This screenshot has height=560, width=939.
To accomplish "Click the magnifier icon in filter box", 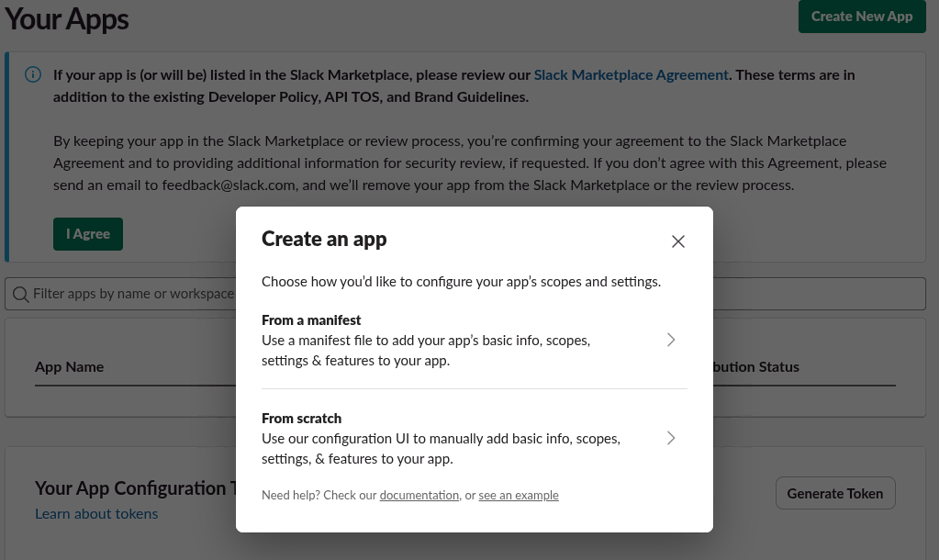I will pos(20,294).
